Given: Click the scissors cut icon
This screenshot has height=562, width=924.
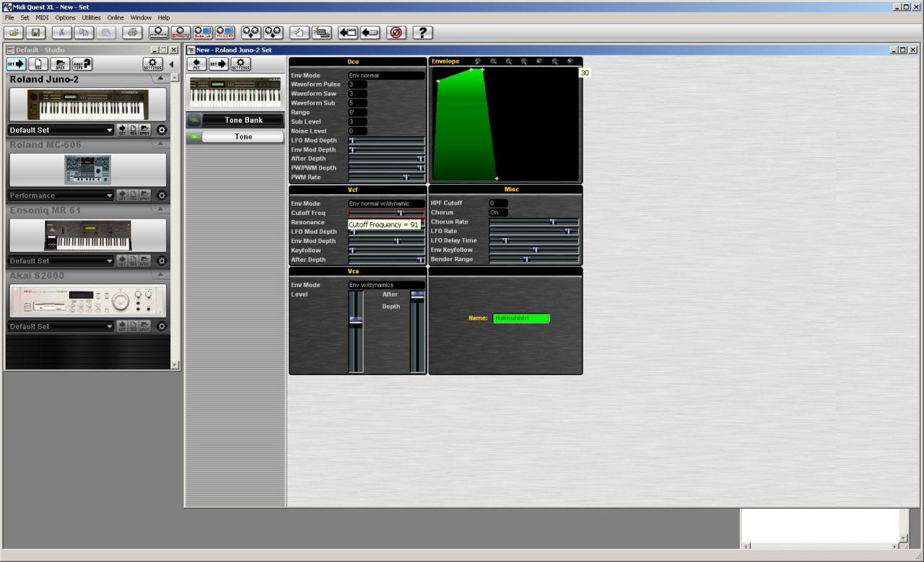Looking at the screenshot, I should [x=62, y=32].
